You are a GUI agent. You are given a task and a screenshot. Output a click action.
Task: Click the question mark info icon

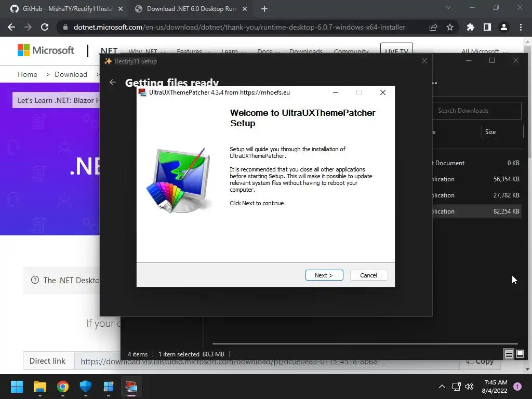[x=35, y=280]
